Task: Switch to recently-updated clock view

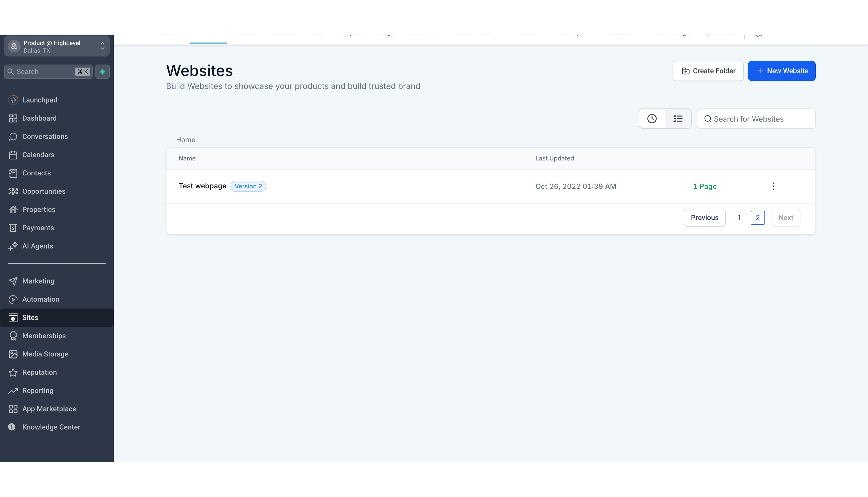Action: (x=652, y=119)
